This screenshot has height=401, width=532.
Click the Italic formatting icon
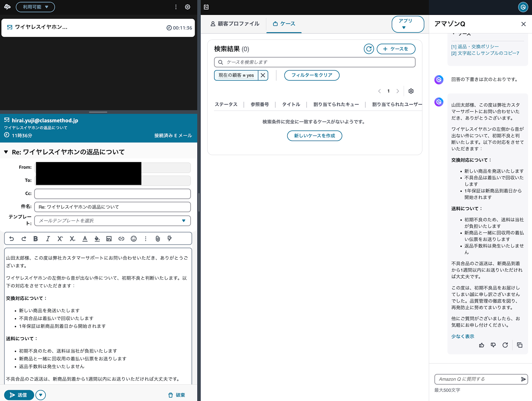48,239
